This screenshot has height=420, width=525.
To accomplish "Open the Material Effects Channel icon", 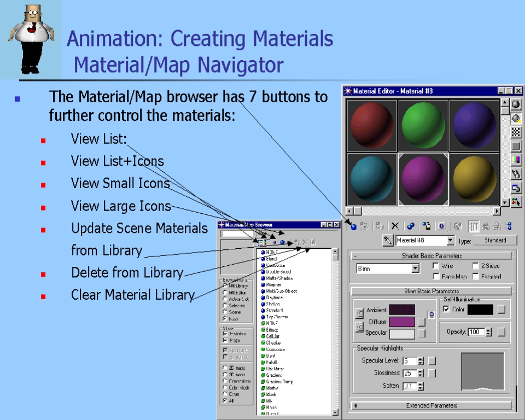I will click(x=440, y=226).
